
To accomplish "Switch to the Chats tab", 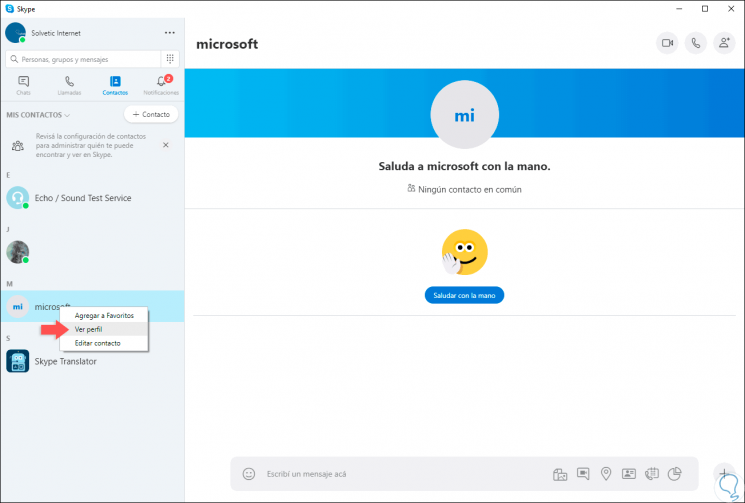I will tap(23, 85).
